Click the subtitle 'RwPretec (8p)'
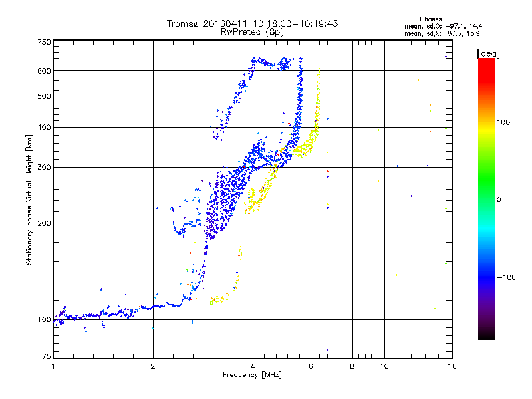The height and width of the screenshot is (399, 532). [x=252, y=32]
